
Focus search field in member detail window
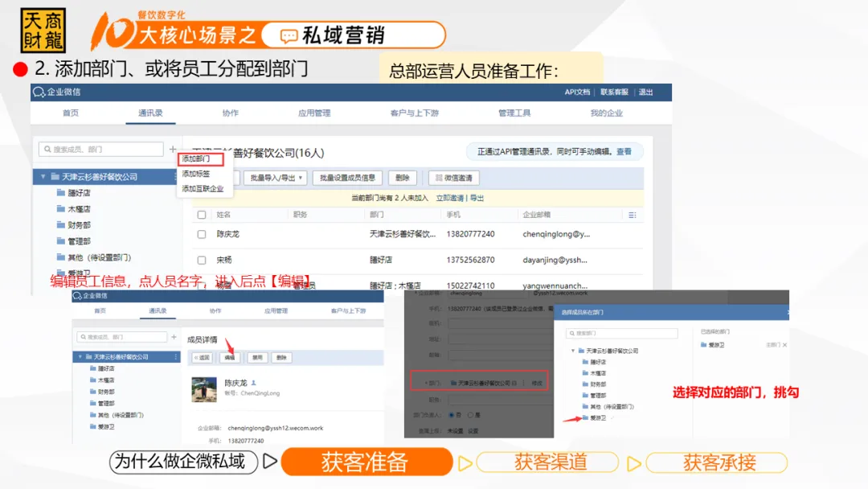point(122,337)
